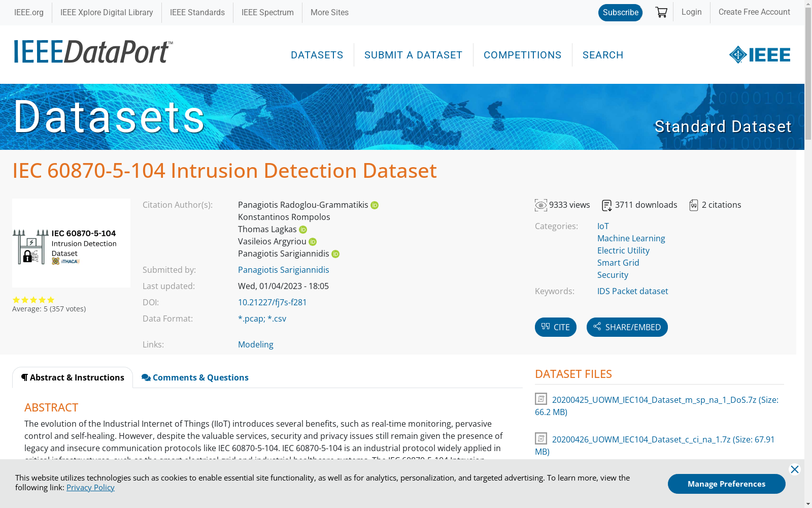
Task: Click file icon for m_sp_na_1_DoS.7z
Action: (x=541, y=399)
